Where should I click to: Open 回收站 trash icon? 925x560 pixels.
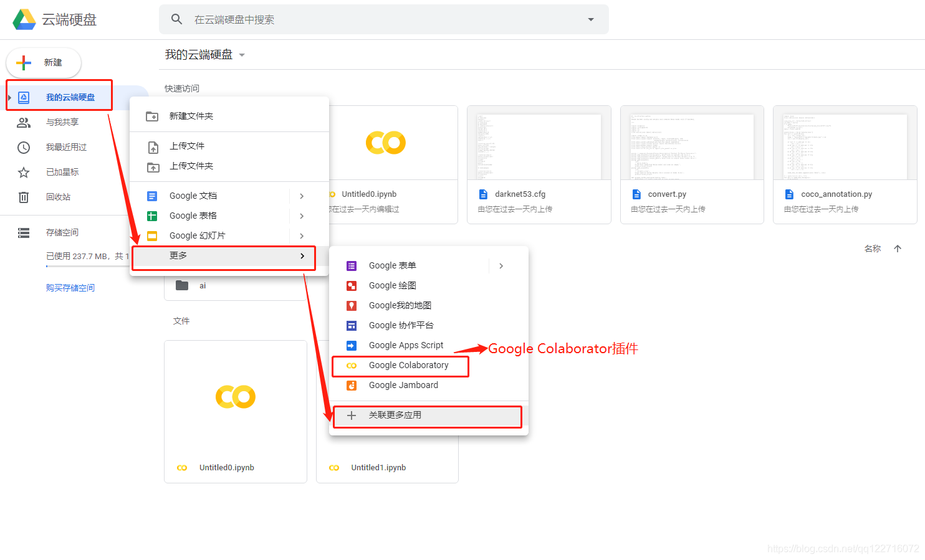pyautogui.click(x=24, y=197)
